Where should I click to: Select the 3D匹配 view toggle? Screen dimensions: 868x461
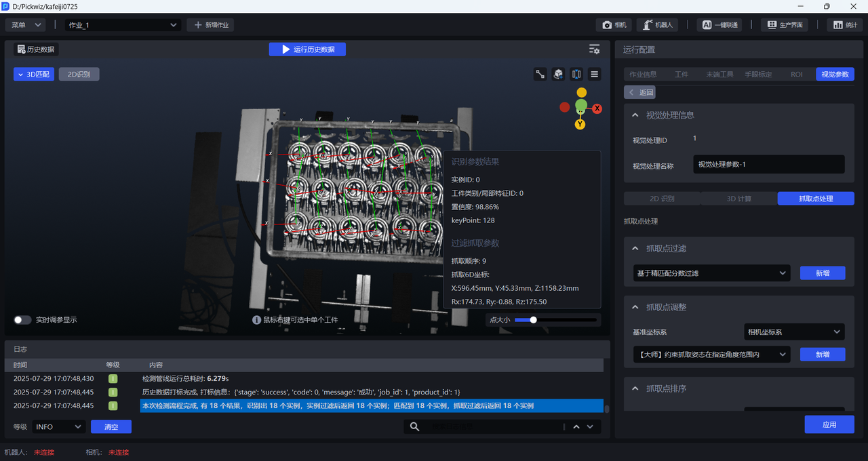click(34, 75)
